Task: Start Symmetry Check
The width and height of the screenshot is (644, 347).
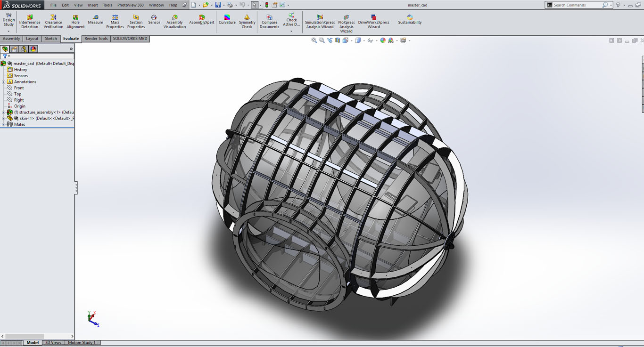Action: (247, 22)
